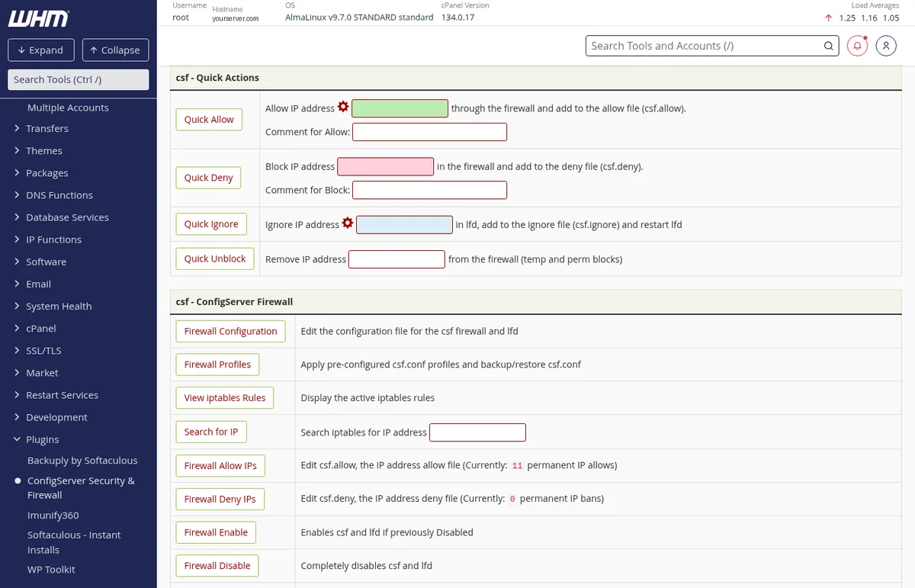
Task: Expand the Restart Services menu
Action: [x=62, y=394]
